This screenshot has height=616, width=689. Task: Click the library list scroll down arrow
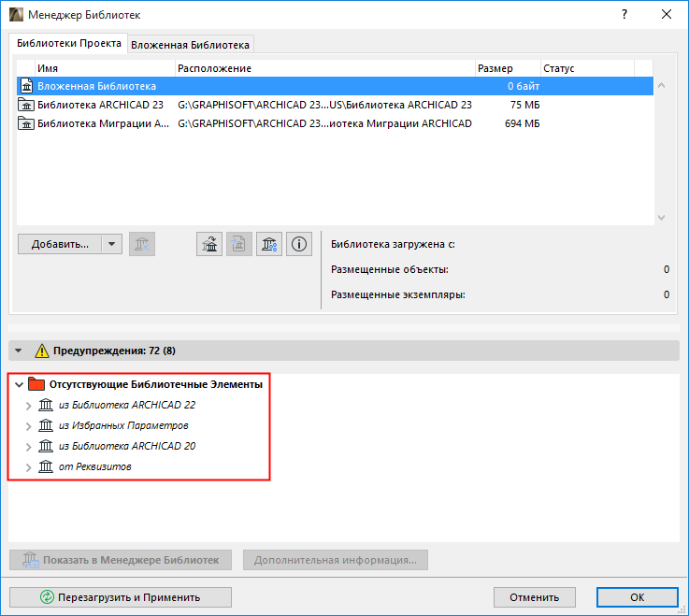tap(661, 218)
